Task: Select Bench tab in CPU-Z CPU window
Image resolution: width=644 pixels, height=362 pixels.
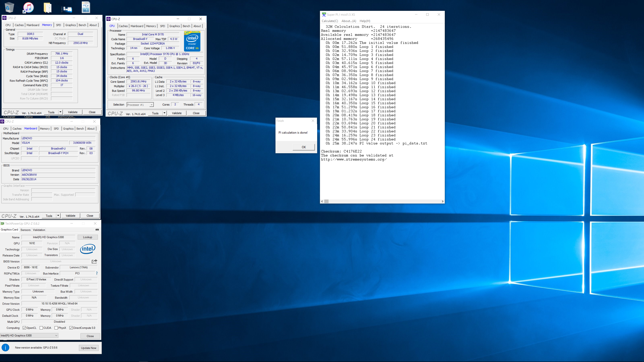Action: click(x=186, y=26)
